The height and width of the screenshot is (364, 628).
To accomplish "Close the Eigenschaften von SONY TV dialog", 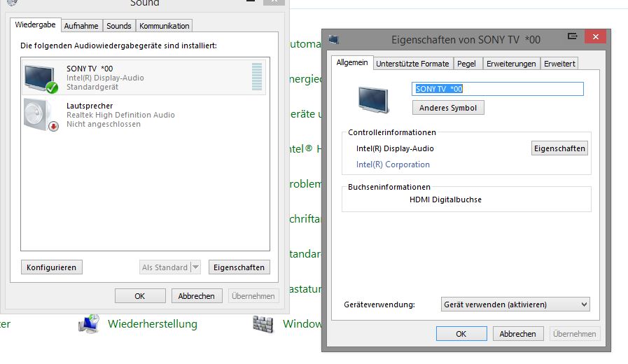I will [x=595, y=37].
